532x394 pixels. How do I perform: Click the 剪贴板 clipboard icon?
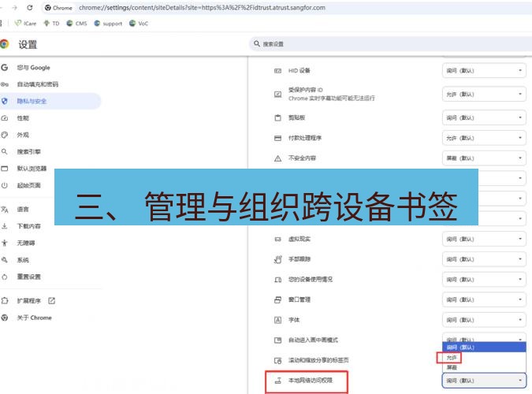[277, 117]
